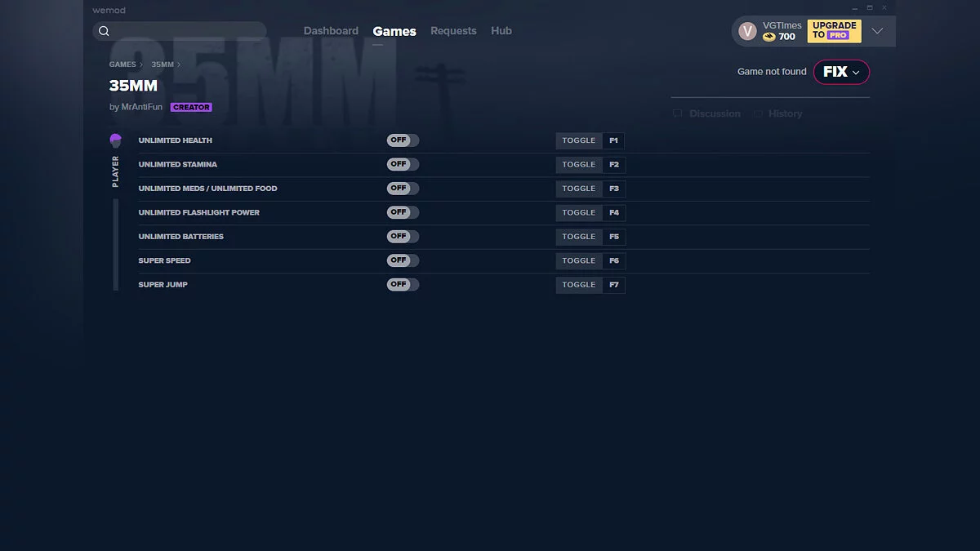Turn on Unlimited Batteries switch
Screen dimensions: 980x551
click(403, 237)
